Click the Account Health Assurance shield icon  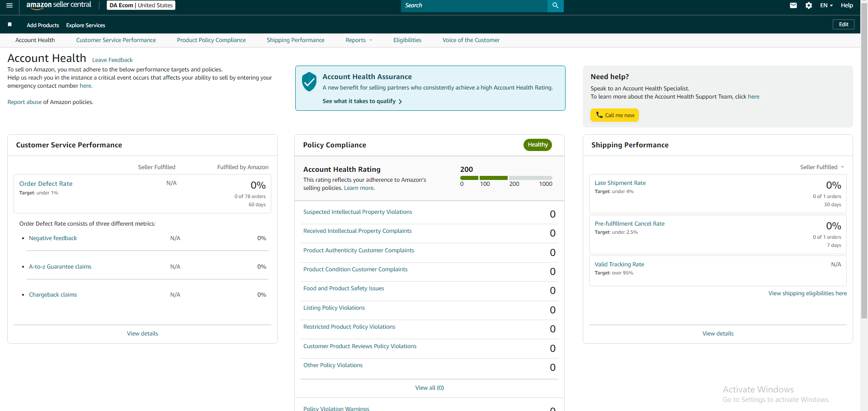point(309,81)
